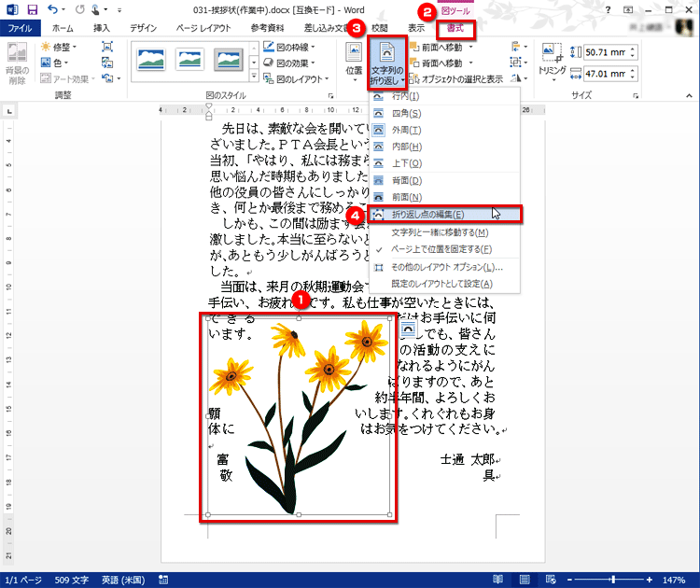
Task: Select third picture style with gray frame
Action: coord(228,60)
